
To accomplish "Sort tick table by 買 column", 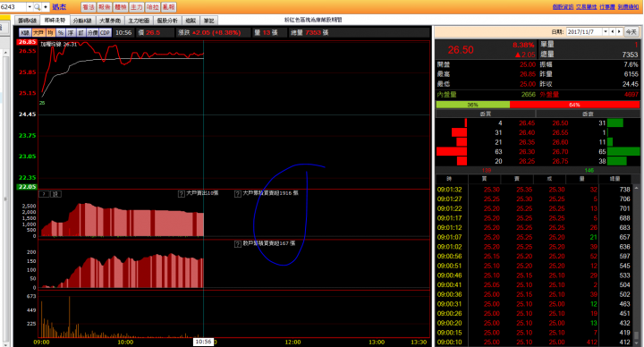I will tap(484, 179).
